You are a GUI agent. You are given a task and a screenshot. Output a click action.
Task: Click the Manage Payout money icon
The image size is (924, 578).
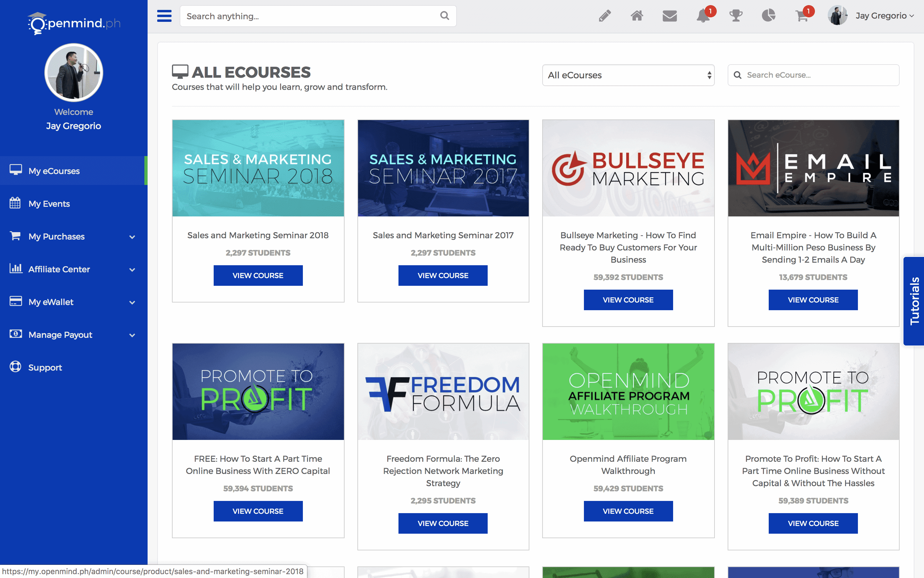tap(16, 334)
